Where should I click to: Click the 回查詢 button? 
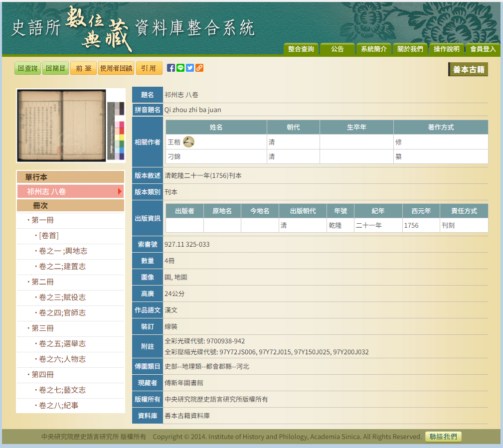tap(27, 68)
